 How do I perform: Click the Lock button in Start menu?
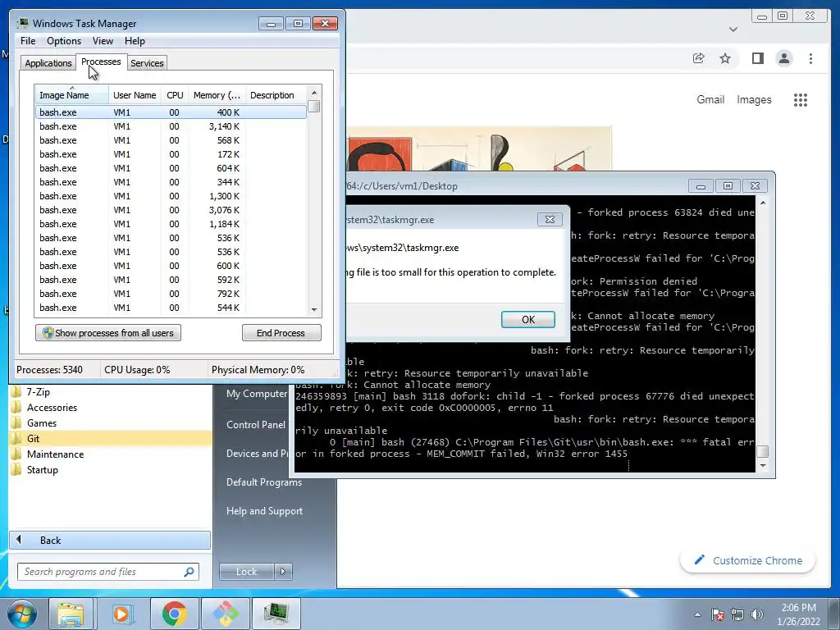click(246, 572)
